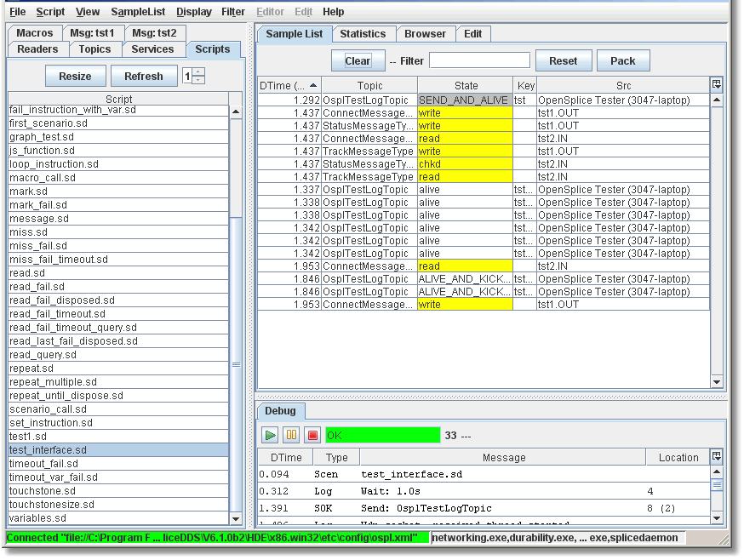Select script timeout_var_fail.sd

(x=118, y=477)
